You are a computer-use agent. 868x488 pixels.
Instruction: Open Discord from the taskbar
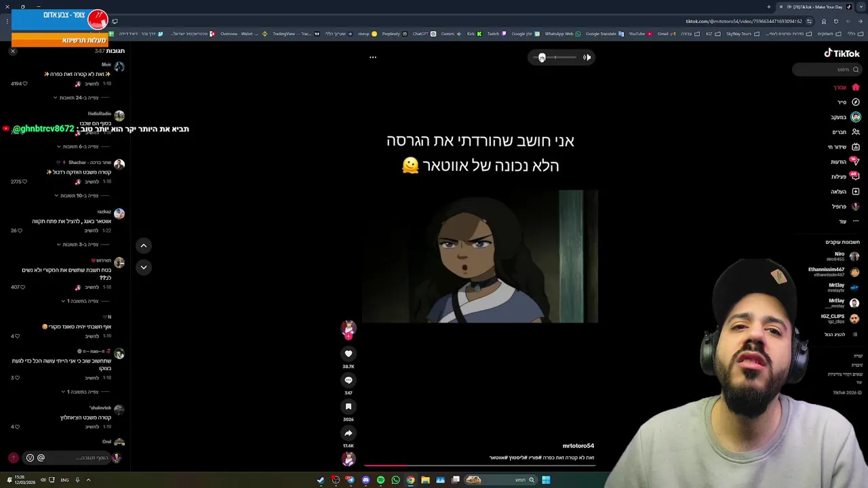point(366,480)
